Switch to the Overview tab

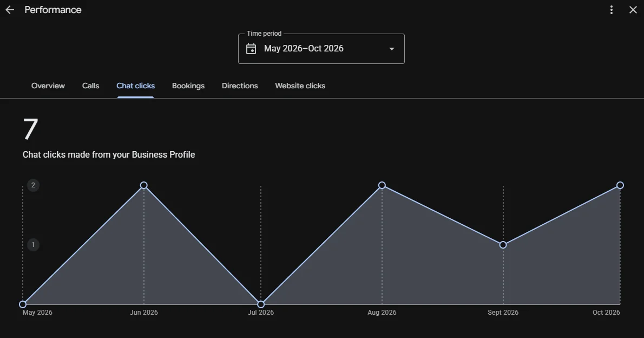point(48,86)
